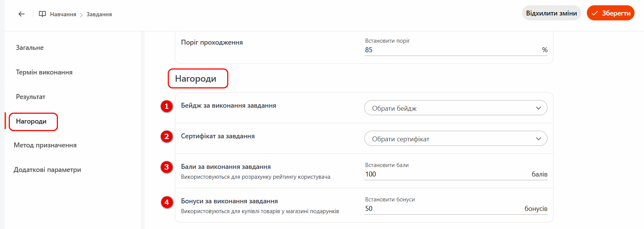Click red marker number 4
Screen dimensions: 644x229
[x=167, y=202]
